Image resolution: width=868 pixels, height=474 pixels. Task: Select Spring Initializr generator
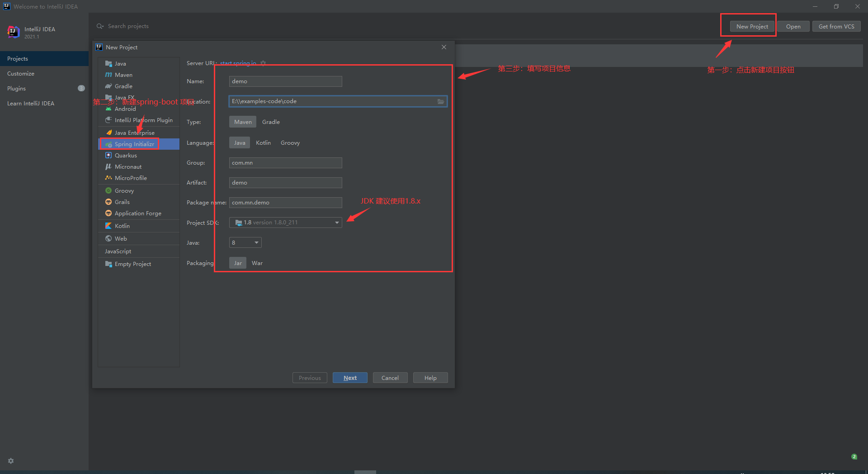(x=139, y=144)
